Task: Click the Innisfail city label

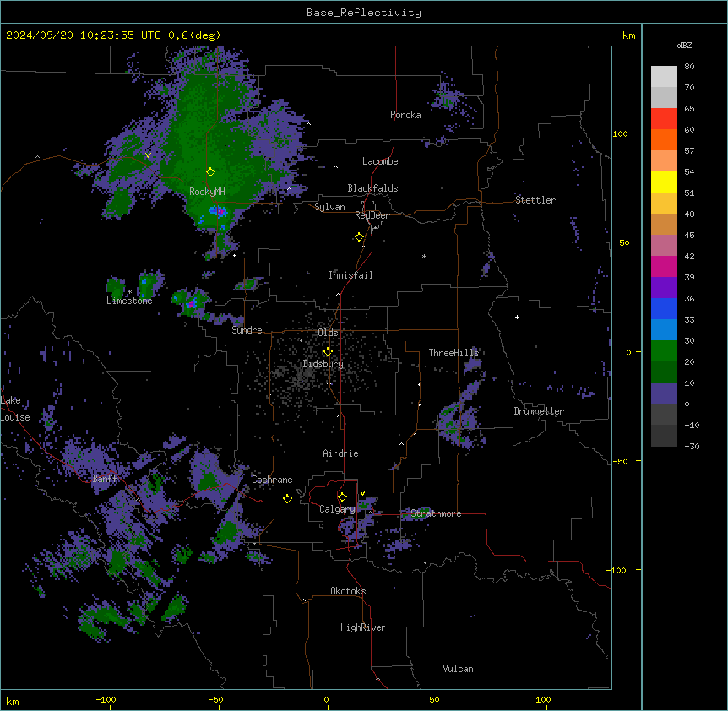Action: click(350, 275)
